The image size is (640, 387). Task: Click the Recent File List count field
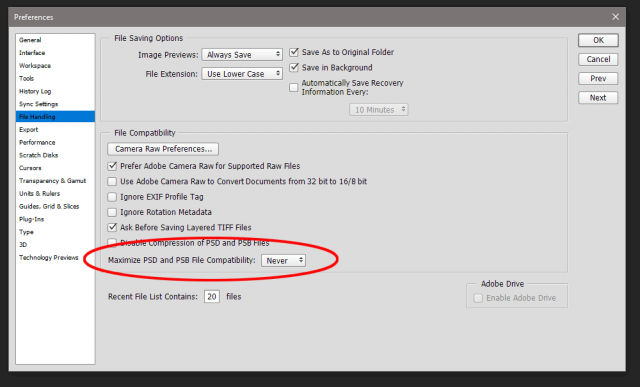(212, 296)
